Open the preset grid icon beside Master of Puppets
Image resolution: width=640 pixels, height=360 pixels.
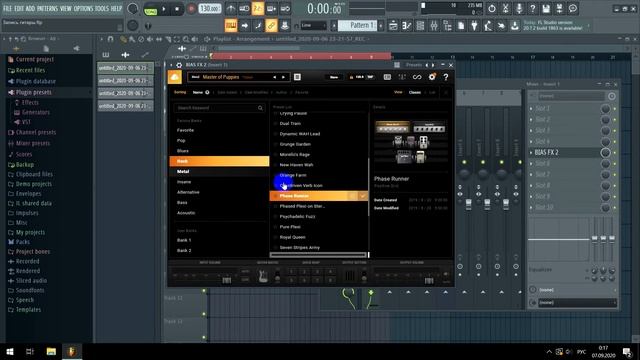pyautogui.click(x=297, y=77)
